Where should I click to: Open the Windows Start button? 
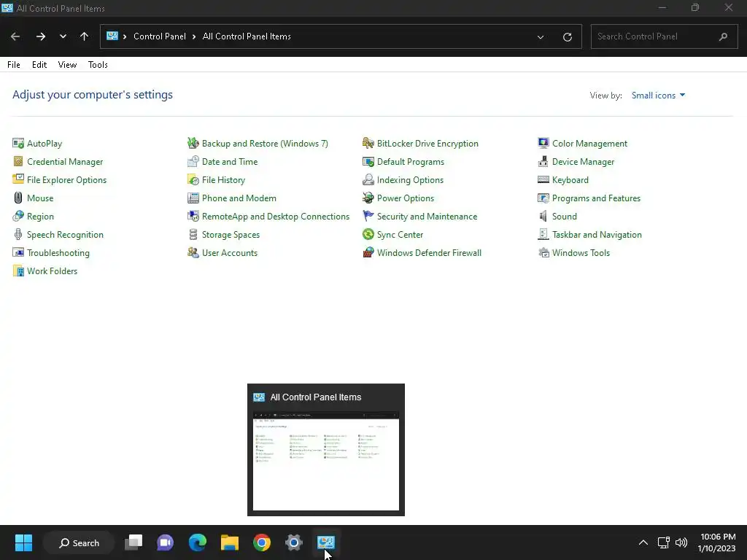(23, 542)
